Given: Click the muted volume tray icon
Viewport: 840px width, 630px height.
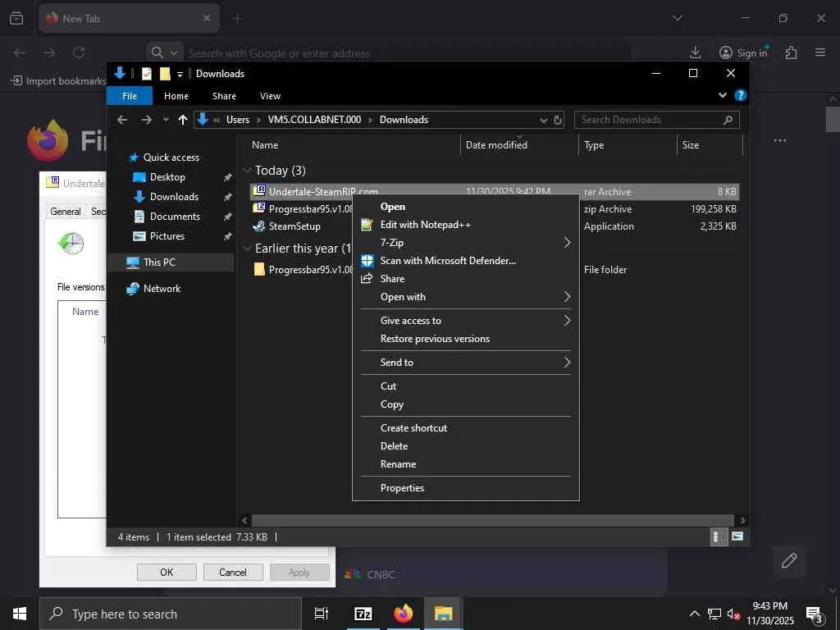Looking at the screenshot, I should coord(733,614).
